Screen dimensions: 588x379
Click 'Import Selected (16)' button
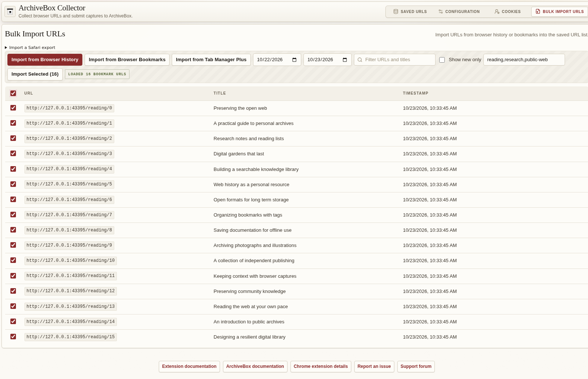[35, 74]
